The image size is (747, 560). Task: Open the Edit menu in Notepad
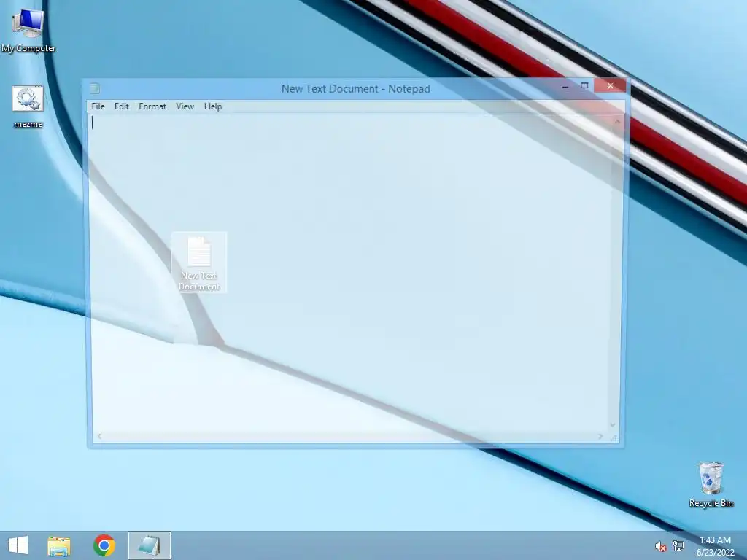(x=122, y=106)
